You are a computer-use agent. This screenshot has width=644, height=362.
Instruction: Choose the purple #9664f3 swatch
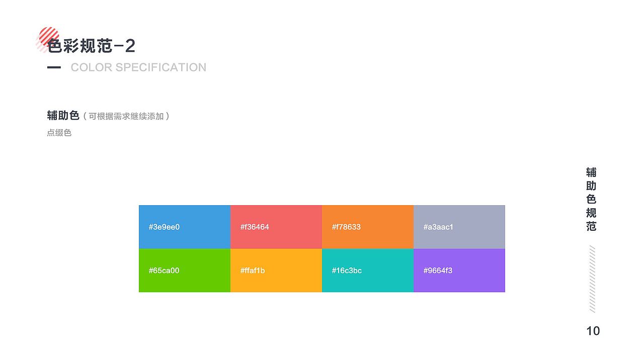(x=459, y=270)
